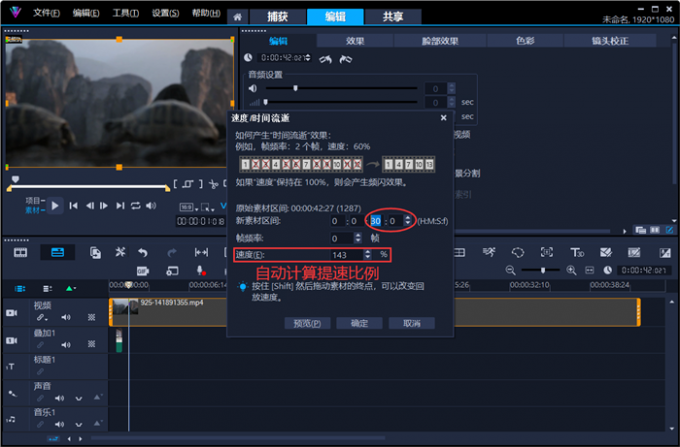Image resolution: width=680 pixels, height=447 pixels.
Task: Expand the 音乐1 track chevron
Action: coord(78,424)
